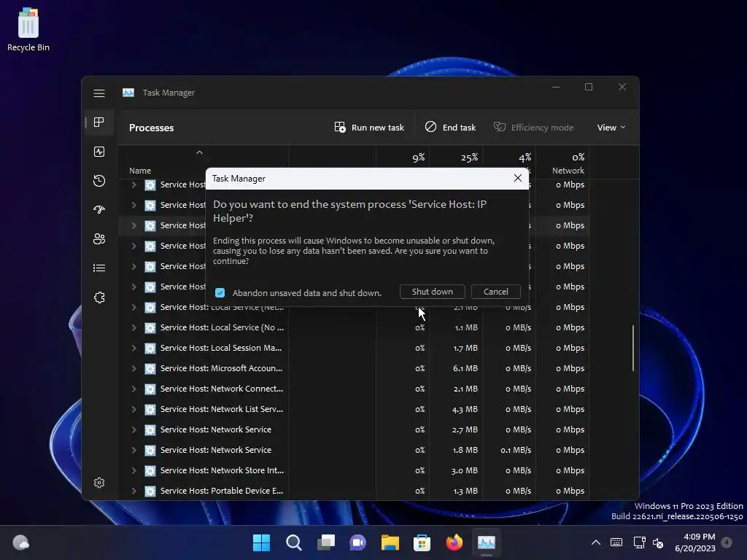Expand Service Host: Local Session Ma... row
This screenshot has width=747, height=560.
134,348
